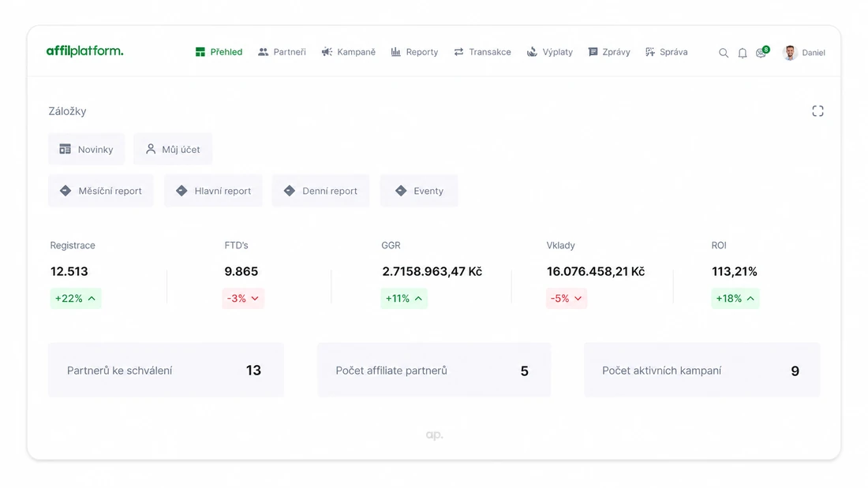Click the Vklady value 16.076.458,21 Kč
This screenshot has height=488, width=868.
click(x=596, y=272)
